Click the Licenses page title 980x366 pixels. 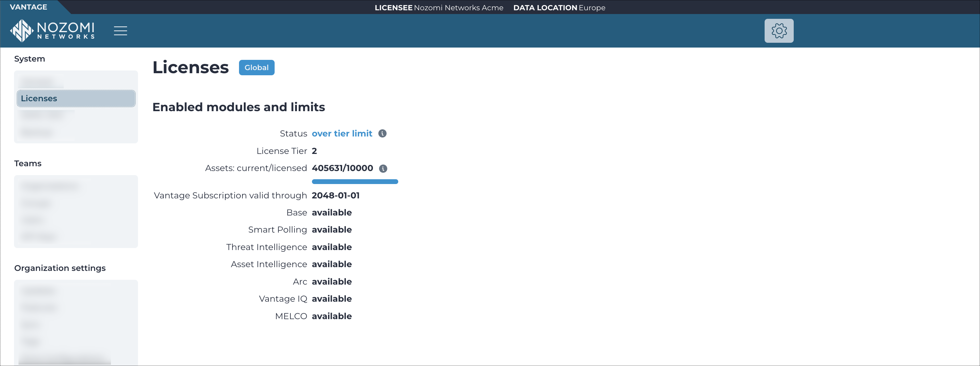coord(190,67)
